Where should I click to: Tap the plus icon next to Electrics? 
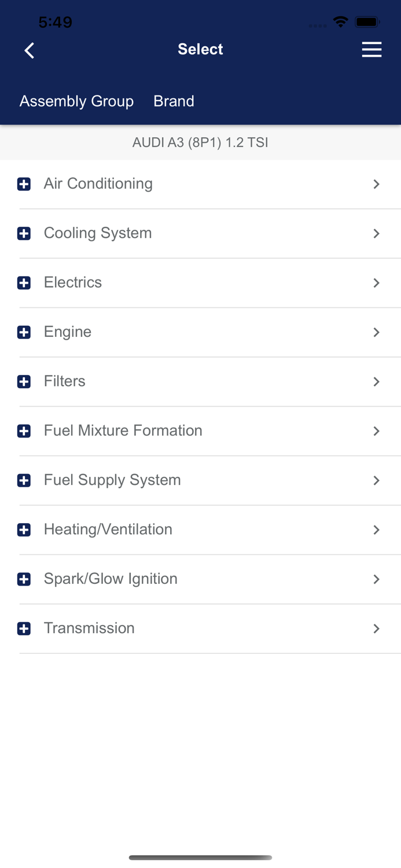pyautogui.click(x=24, y=282)
